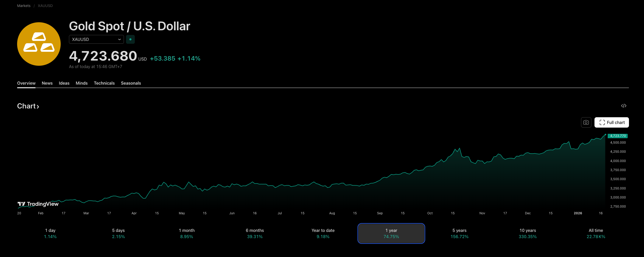Screen dimensions: 644x257
Task: Select the 1 day time range
Action: click(x=50, y=233)
